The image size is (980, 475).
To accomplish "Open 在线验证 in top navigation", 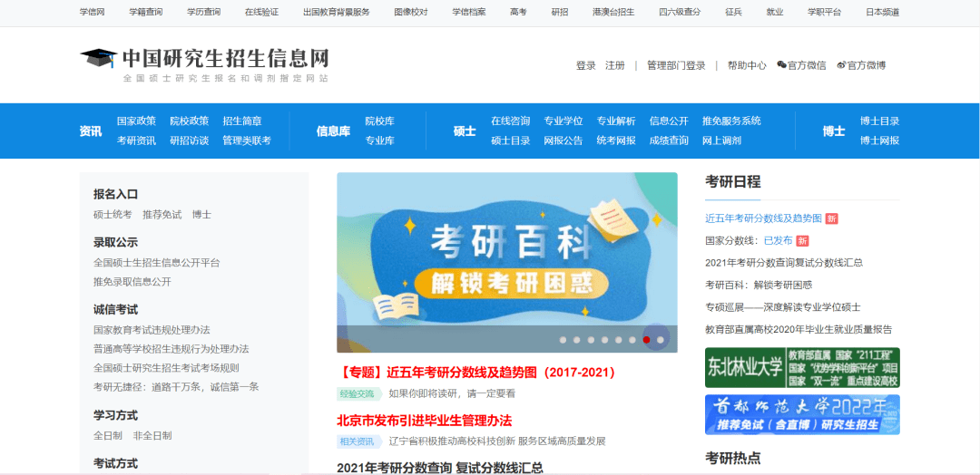I will [261, 12].
